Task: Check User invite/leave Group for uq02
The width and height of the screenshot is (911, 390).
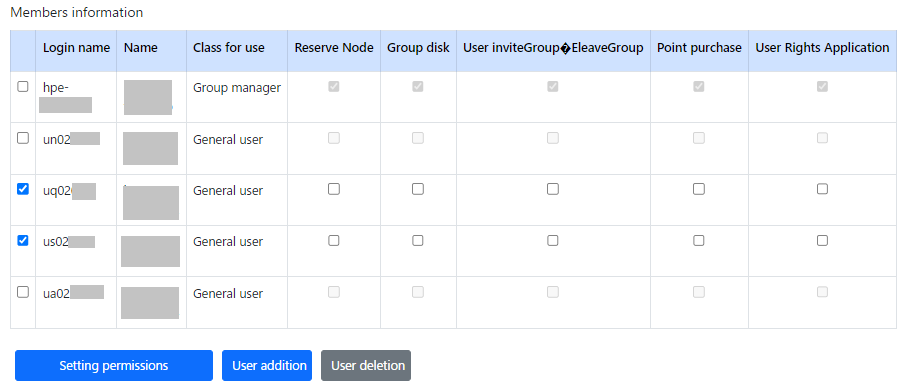Action: tap(553, 189)
